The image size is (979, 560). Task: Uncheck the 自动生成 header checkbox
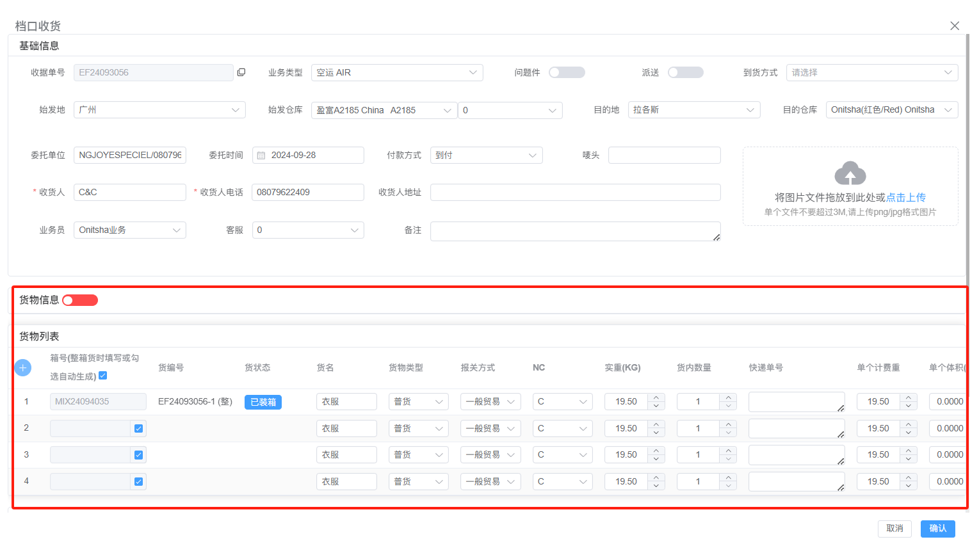click(x=103, y=376)
